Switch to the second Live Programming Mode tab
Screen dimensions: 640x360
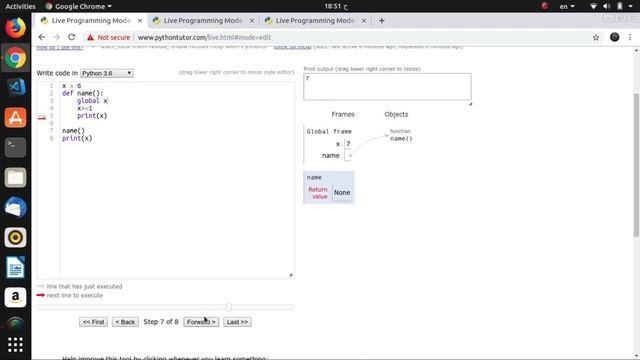point(202,20)
